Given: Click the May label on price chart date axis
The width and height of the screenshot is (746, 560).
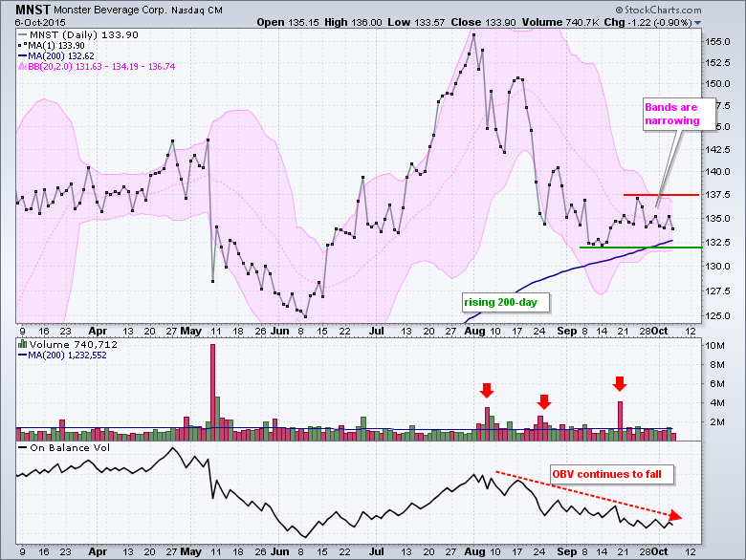Looking at the screenshot, I should 190,332.
